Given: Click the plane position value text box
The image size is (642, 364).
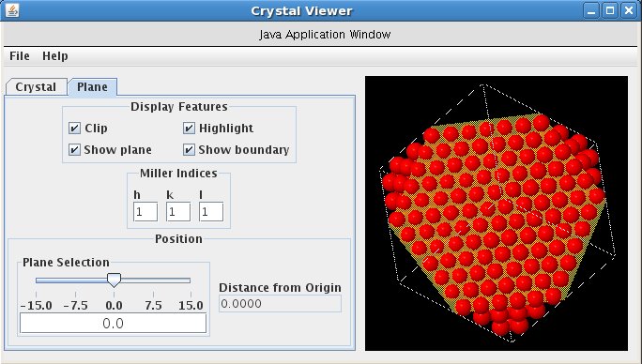Looking at the screenshot, I should click(x=113, y=324).
